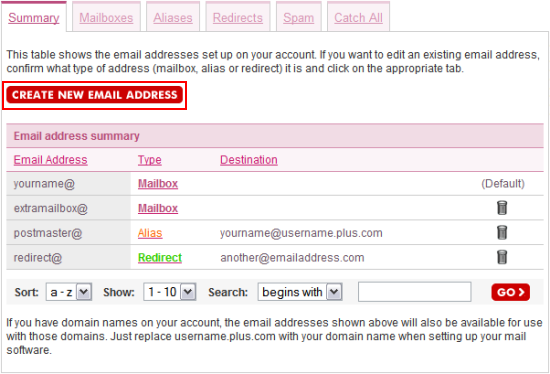The width and height of the screenshot is (550, 374).
Task: Open the Search begins with dropdown
Action: coord(300,292)
